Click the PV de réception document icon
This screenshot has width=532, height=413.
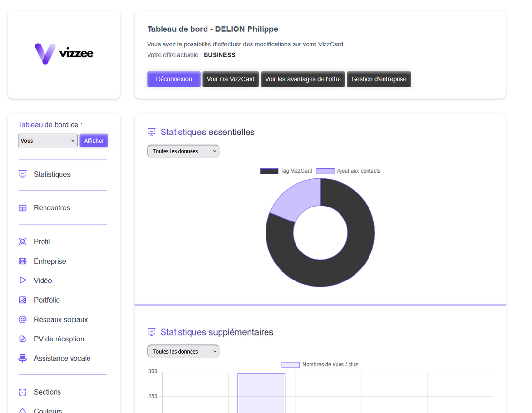tap(22, 339)
